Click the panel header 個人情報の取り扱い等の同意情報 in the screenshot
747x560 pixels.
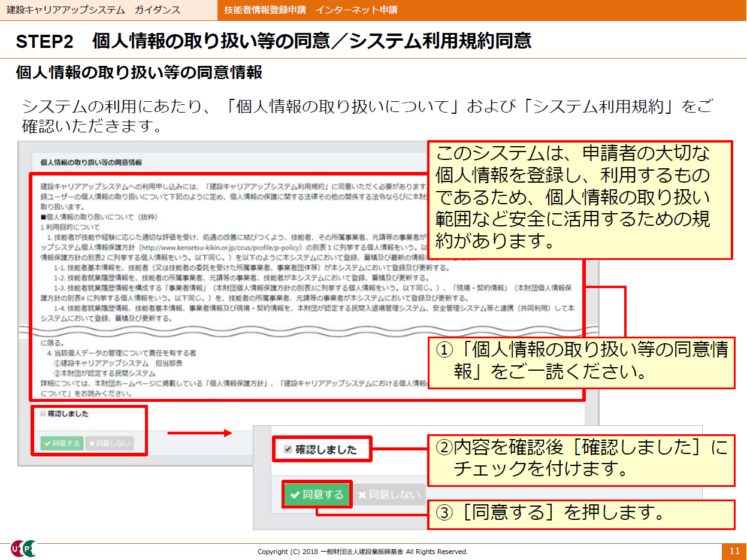(91, 162)
